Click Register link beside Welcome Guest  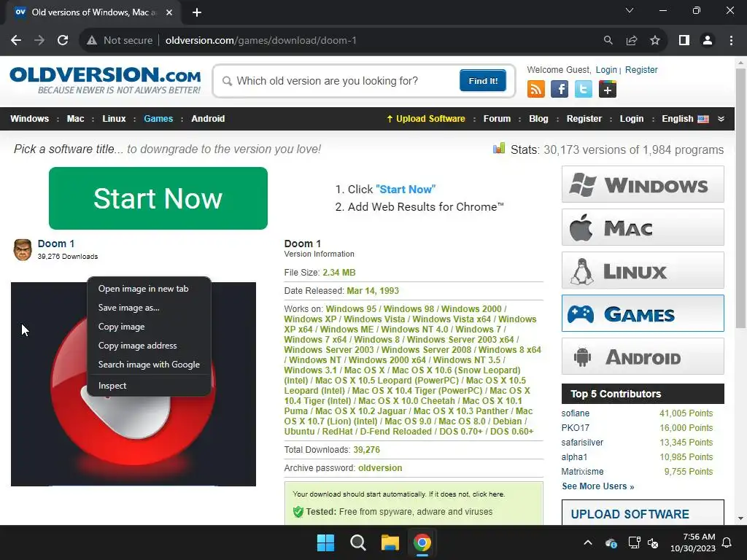(x=641, y=70)
